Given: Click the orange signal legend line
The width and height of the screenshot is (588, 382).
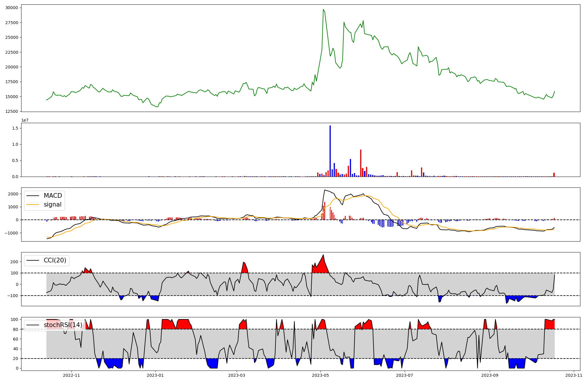Looking at the screenshot, I should click(33, 205).
